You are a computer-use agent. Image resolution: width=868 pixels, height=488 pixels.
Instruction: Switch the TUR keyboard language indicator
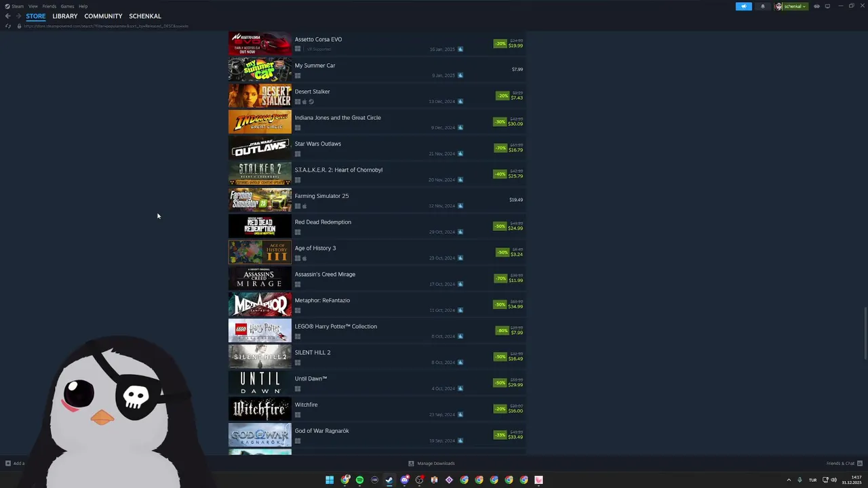[x=812, y=480]
